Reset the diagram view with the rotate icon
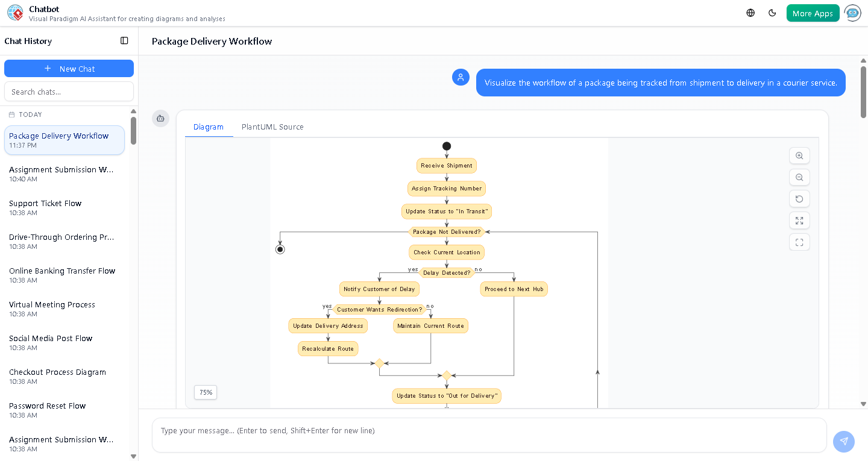The width and height of the screenshot is (868, 461). (799, 199)
